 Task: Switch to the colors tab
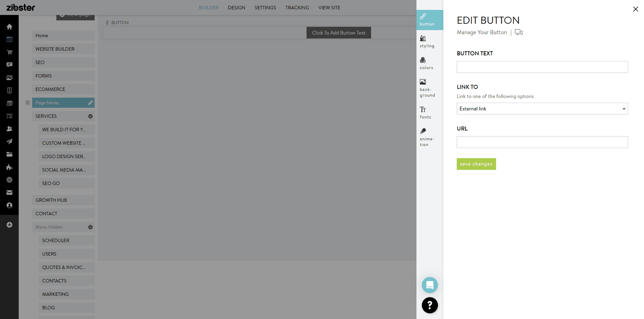pyautogui.click(x=427, y=63)
